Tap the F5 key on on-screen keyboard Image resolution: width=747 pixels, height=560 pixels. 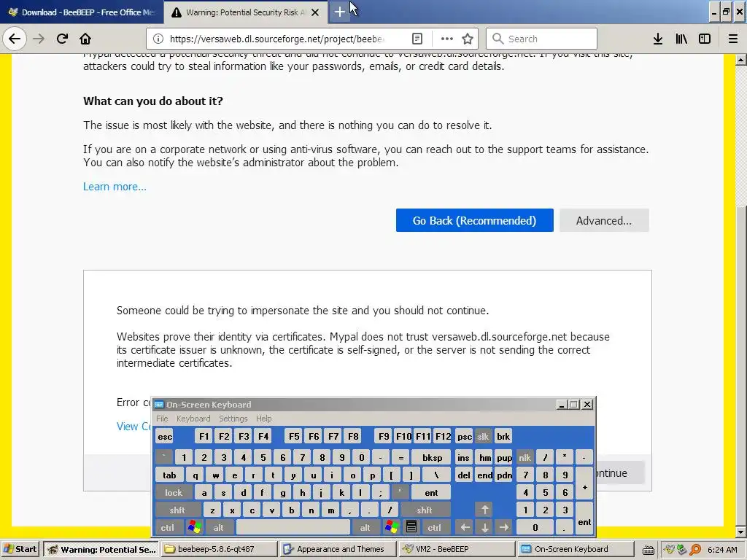(x=294, y=437)
